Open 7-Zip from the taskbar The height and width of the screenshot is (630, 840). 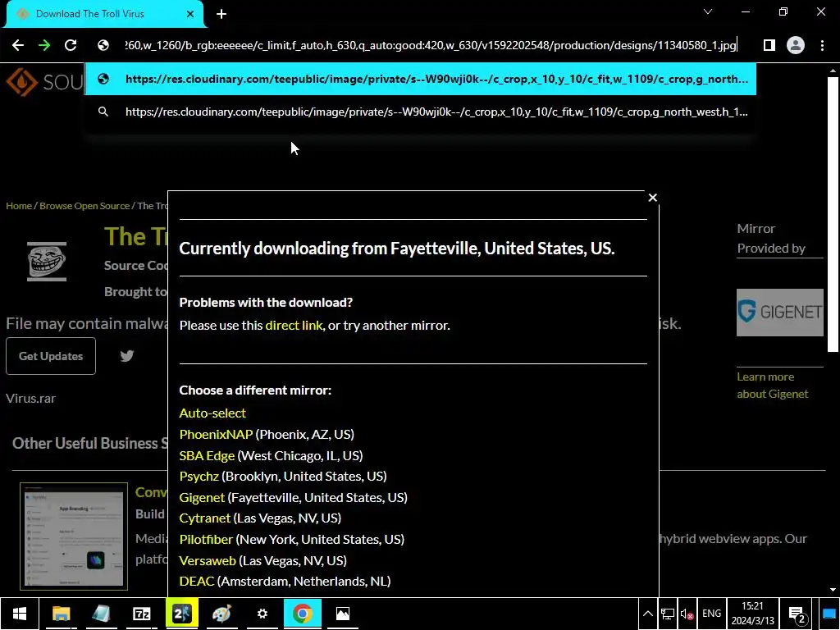[141, 614]
